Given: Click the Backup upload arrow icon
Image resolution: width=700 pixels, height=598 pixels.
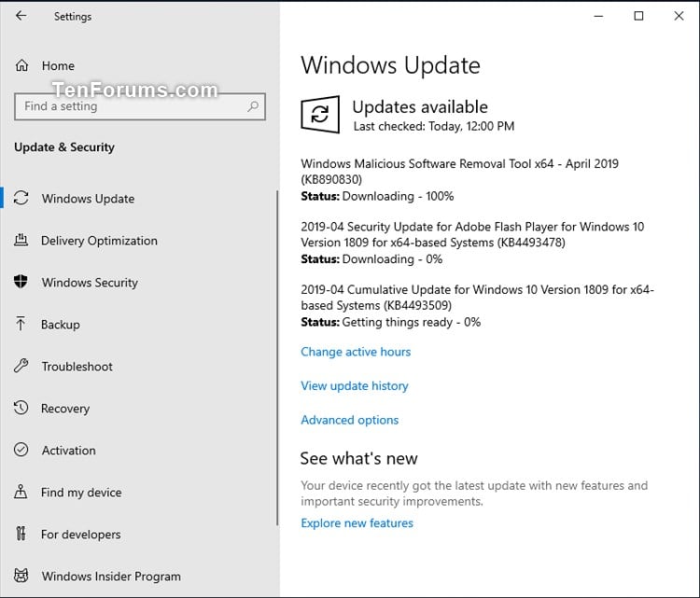Looking at the screenshot, I should pyautogui.click(x=21, y=324).
